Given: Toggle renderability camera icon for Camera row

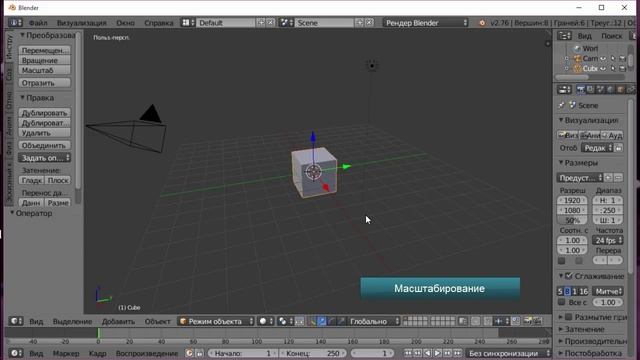Looking at the screenshot, I should tap(622, 58).
